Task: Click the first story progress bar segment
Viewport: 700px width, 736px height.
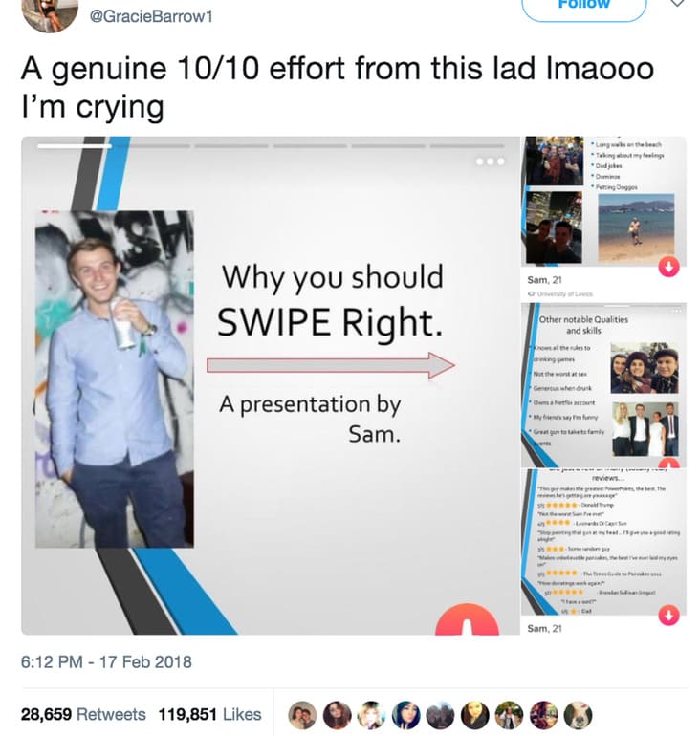Action: (x=75, y=146)
